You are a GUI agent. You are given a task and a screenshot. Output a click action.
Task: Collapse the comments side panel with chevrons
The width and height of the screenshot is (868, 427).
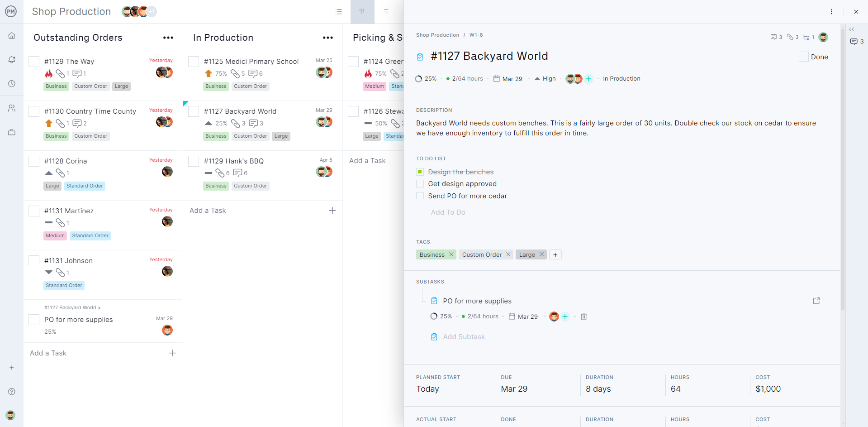852,29
